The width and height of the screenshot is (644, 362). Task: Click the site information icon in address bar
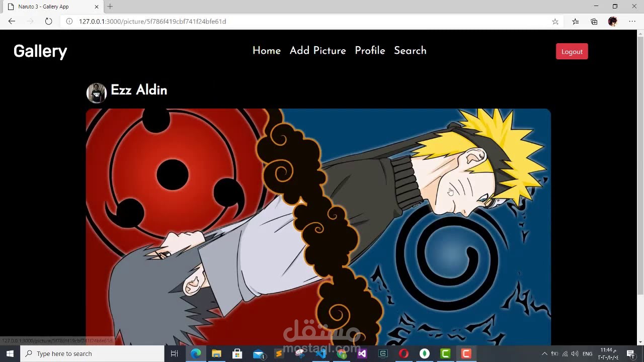(69, 21)
